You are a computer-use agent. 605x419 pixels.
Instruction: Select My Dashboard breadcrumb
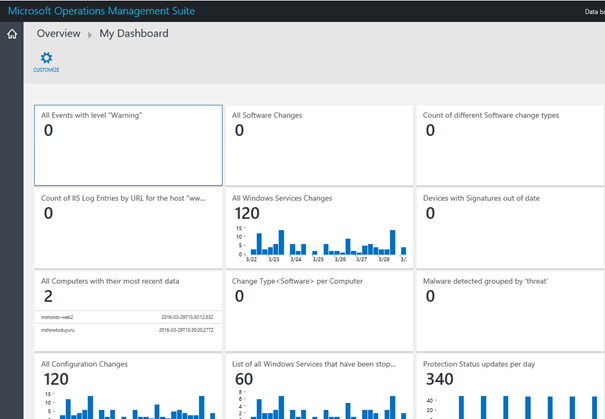(134, 34)
